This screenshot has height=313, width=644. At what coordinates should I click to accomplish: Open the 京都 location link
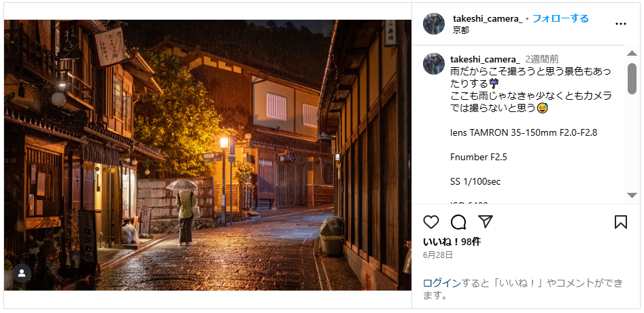tap(461, 31)
